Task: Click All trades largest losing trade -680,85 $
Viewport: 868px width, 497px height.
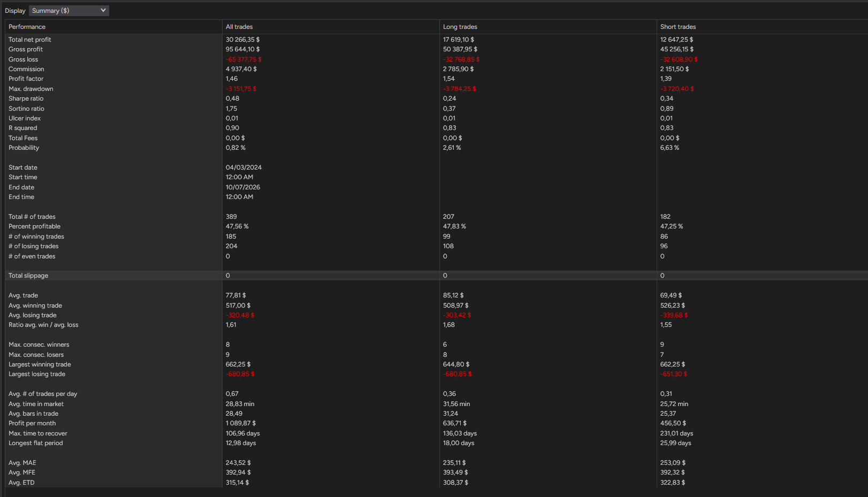Action: tap(240, 374)
